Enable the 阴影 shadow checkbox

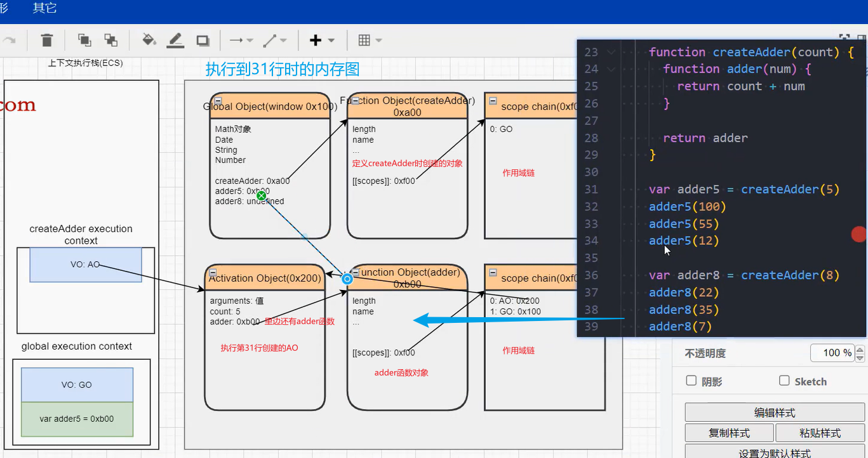(691, 381)
